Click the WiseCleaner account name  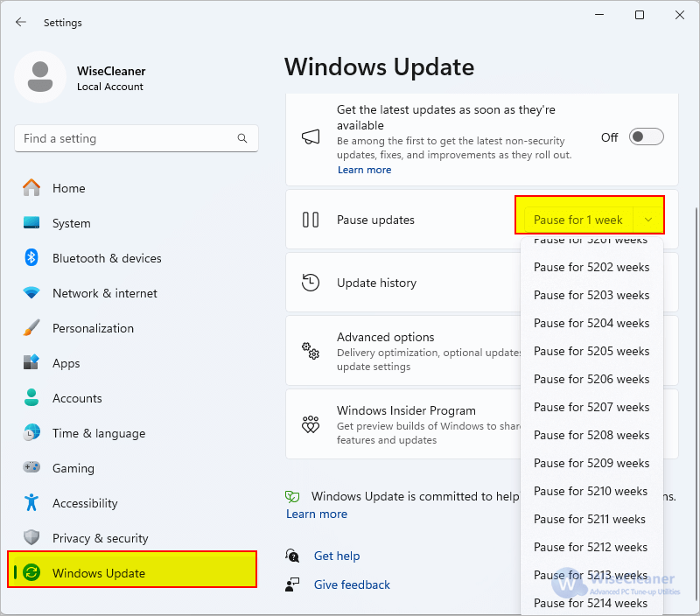[x=111, y=71]
